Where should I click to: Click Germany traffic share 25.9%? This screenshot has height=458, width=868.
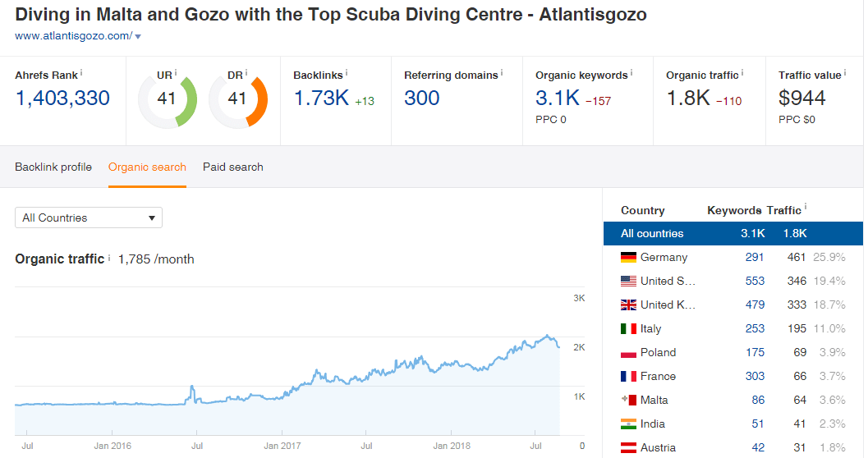(x=829, y=257)
